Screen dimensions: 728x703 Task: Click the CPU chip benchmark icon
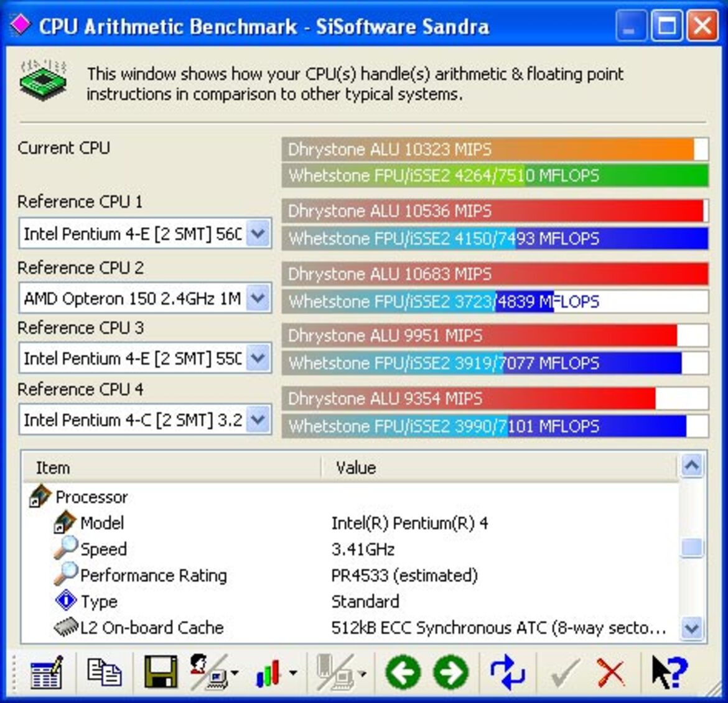point(43,80)
